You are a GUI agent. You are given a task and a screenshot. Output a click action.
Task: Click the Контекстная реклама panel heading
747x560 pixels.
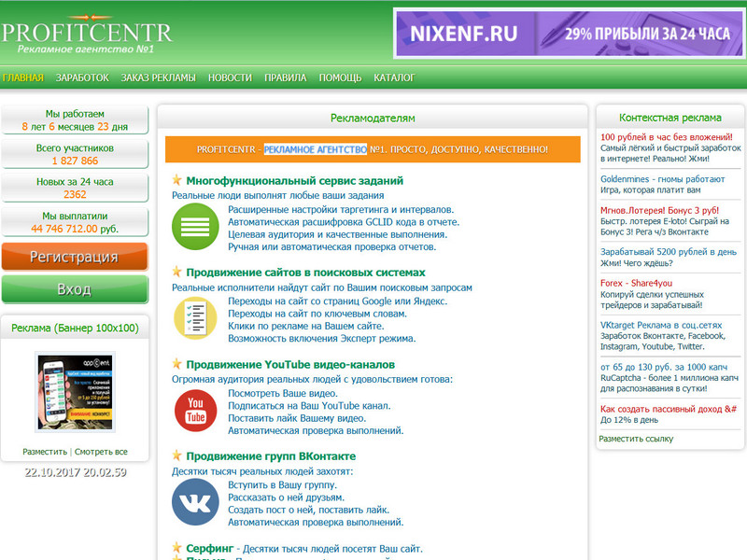pyautogui.click(x=669, y=118)
